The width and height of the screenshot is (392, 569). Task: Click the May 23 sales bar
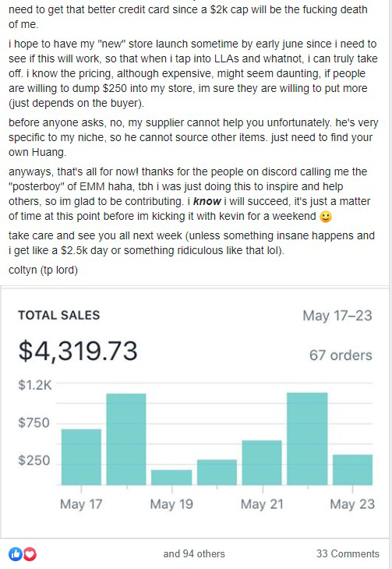(x=352, y=469)
